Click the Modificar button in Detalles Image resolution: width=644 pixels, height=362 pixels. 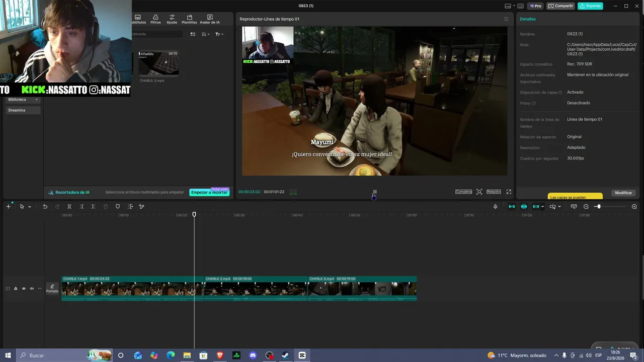(x=623, y=193)
